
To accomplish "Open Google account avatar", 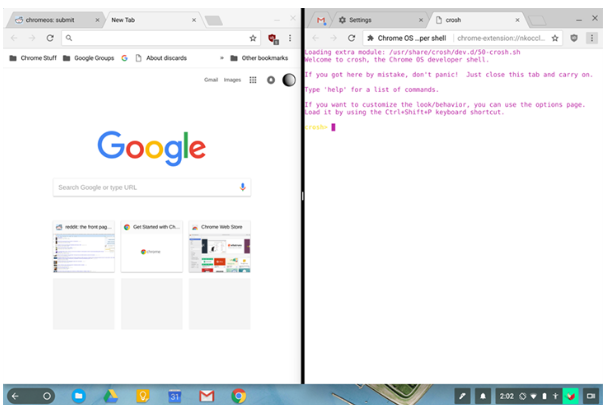I will pos(289,80).
